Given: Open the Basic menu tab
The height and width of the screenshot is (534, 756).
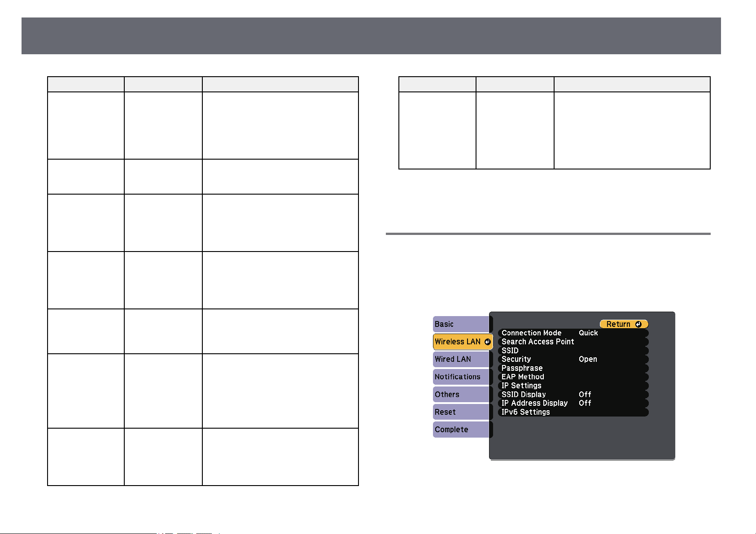Looking at the screenshot, I should [461, 324].
